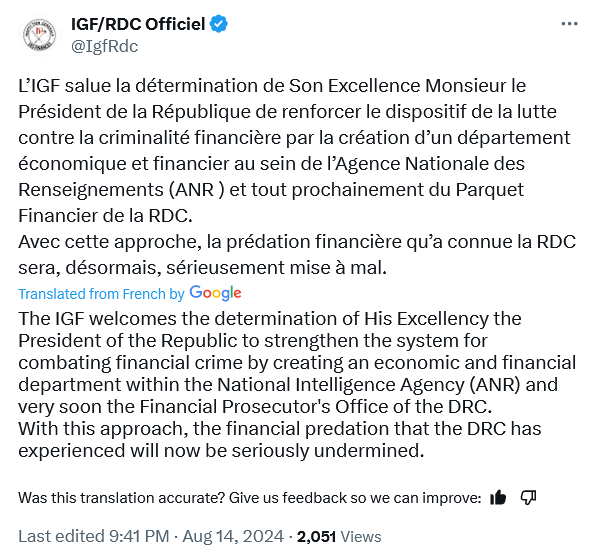Click the English translated tweet text
The width and height of the screenshot is (598, 560).
coord(297,385)
